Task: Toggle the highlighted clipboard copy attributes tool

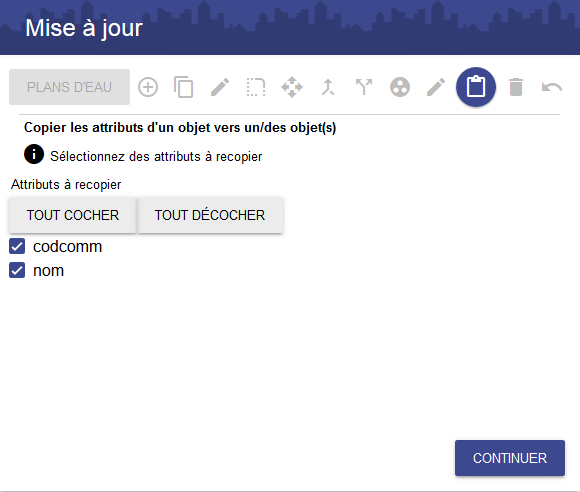Action: 476,87
